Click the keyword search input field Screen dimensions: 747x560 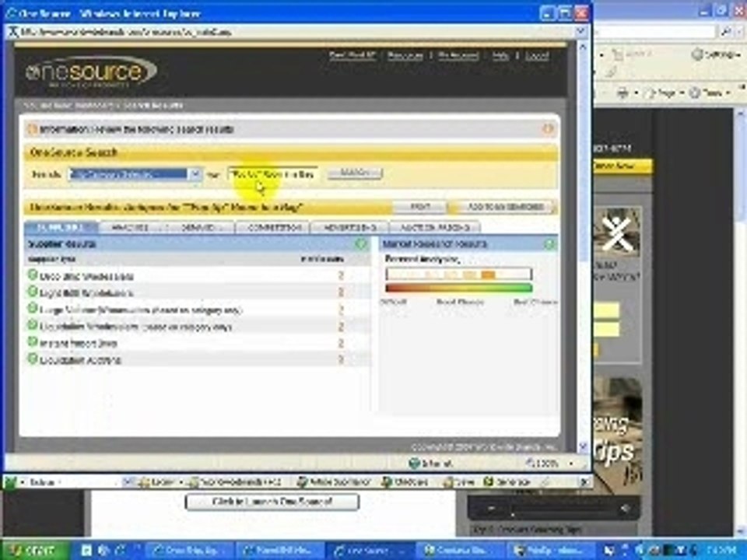click(272, 174)
